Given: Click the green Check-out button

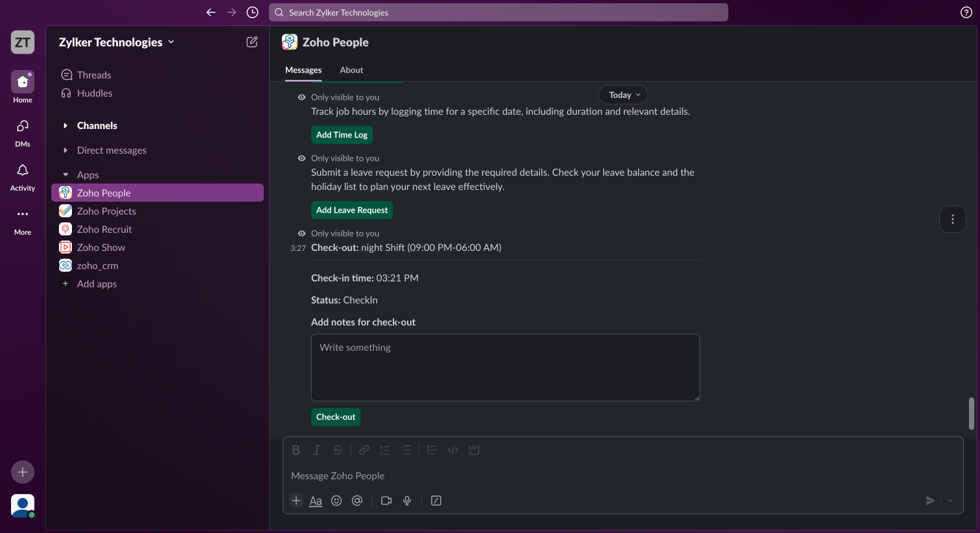Looking at the screenshot, I should [x=336, y=417].
